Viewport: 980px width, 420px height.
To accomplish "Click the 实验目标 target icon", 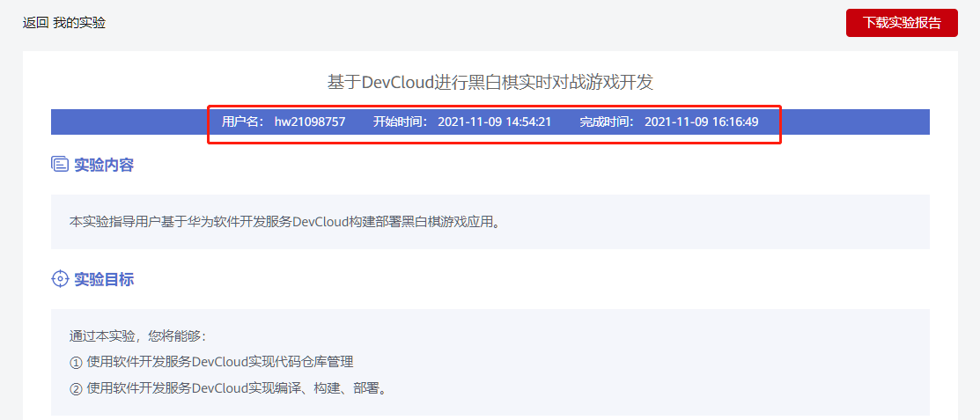I will coord(59,279).
